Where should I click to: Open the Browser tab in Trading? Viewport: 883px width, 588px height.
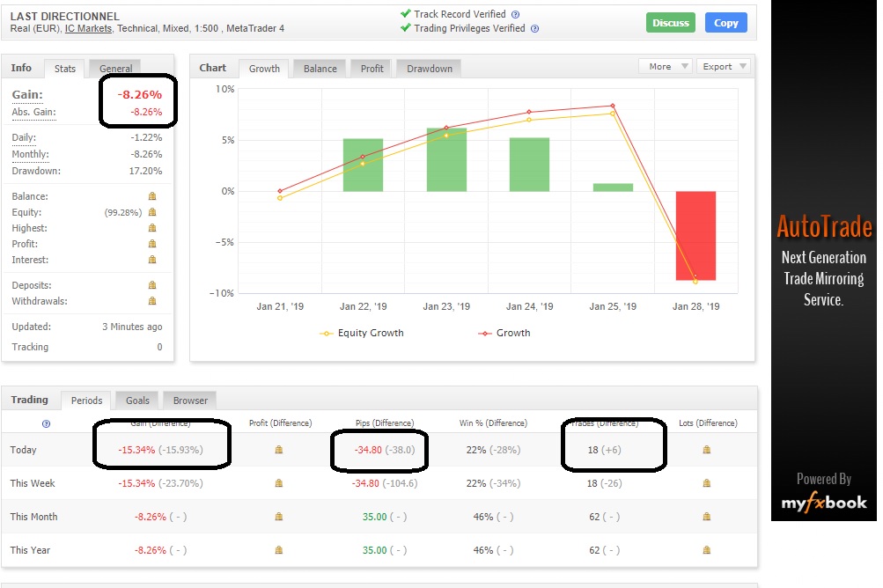[x=190, y=401]
